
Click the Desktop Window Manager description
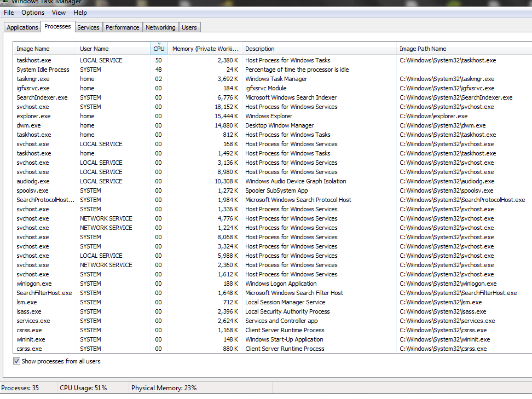[x=279, y=125]
